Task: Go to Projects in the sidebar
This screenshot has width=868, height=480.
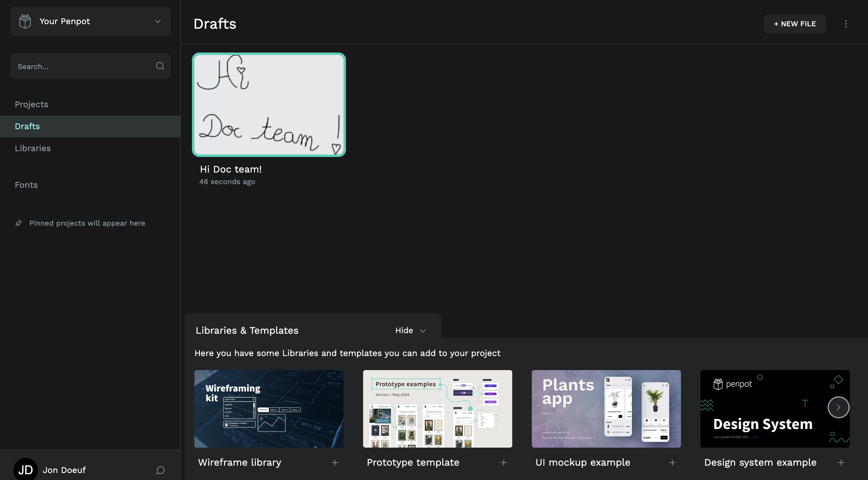Action: point(31,104)
